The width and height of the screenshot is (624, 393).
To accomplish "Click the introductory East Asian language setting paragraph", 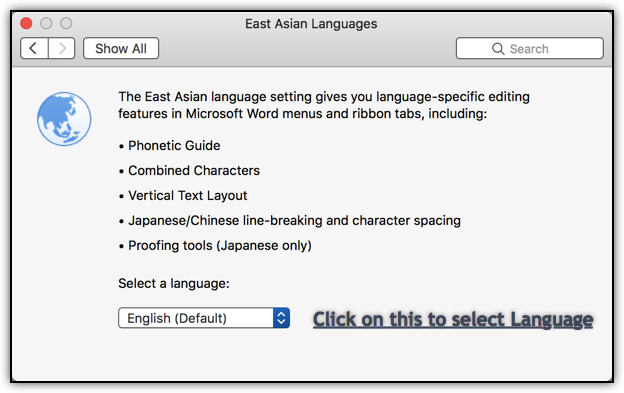I will (324, 105).
